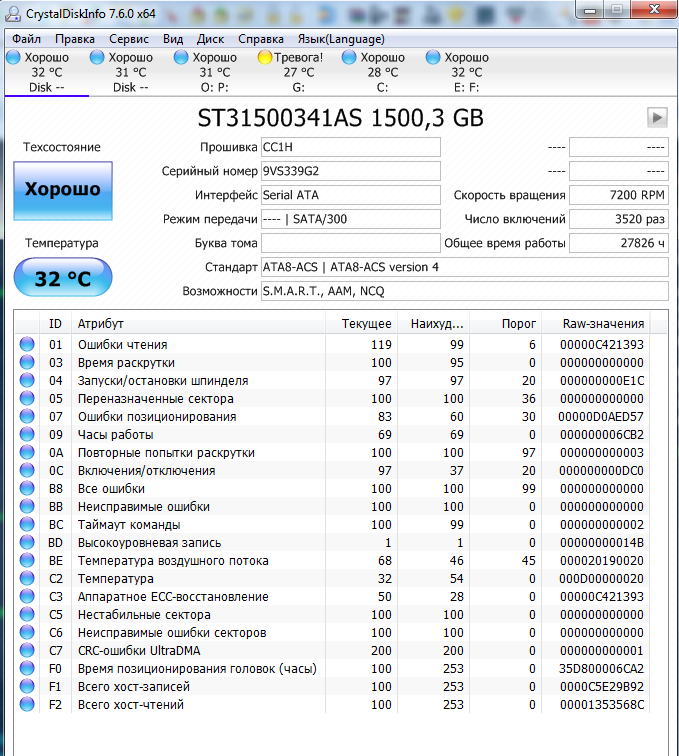Click status circle for Ошибки чтения row

(27, 344)
